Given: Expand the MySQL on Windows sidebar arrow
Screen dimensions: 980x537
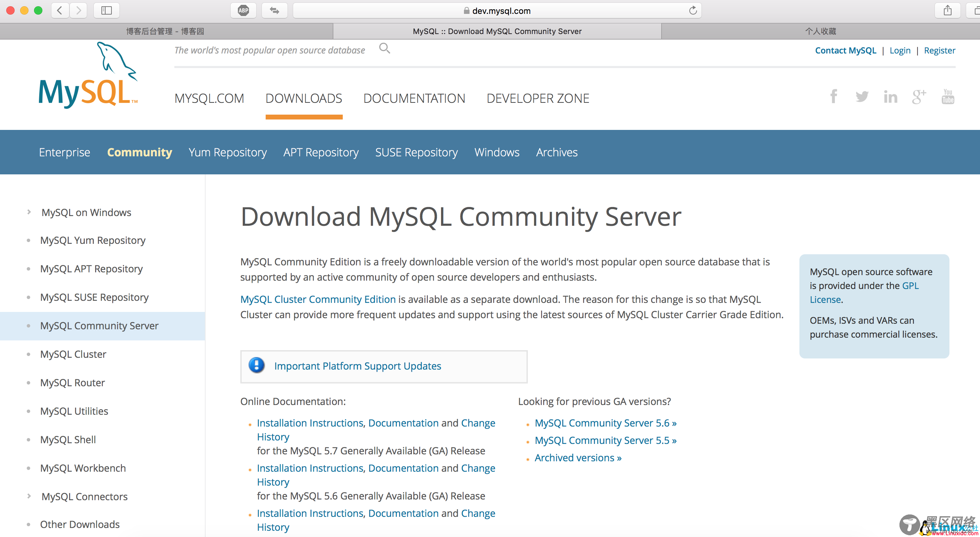Looking at the screenshot, I should [29, 212].
